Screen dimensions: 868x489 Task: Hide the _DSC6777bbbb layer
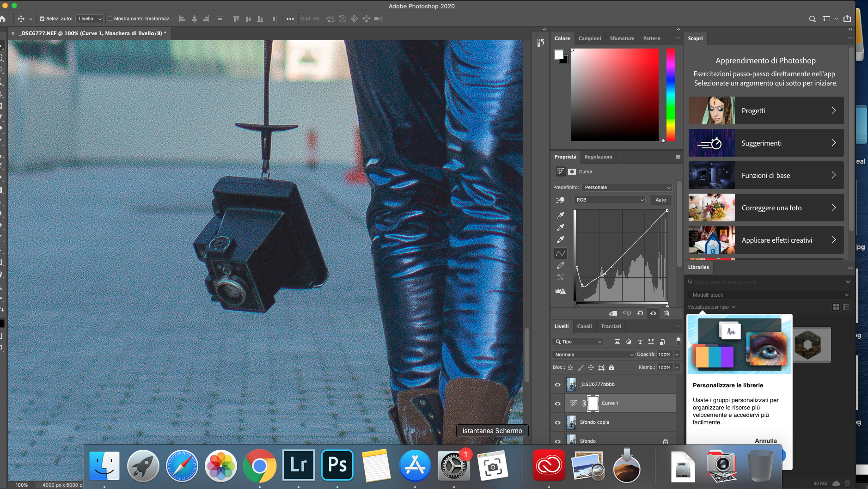[557, 385]
